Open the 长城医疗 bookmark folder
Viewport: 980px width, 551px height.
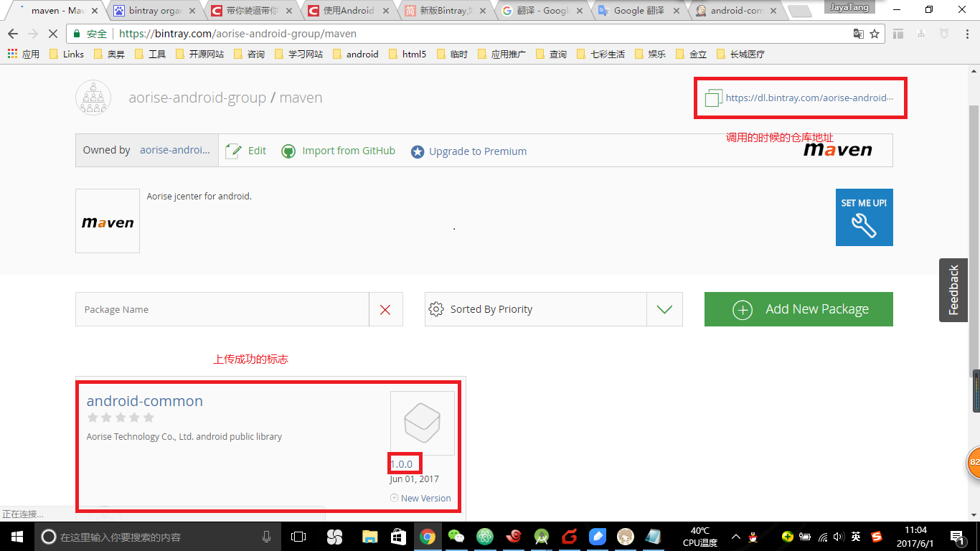click(740, 54)
